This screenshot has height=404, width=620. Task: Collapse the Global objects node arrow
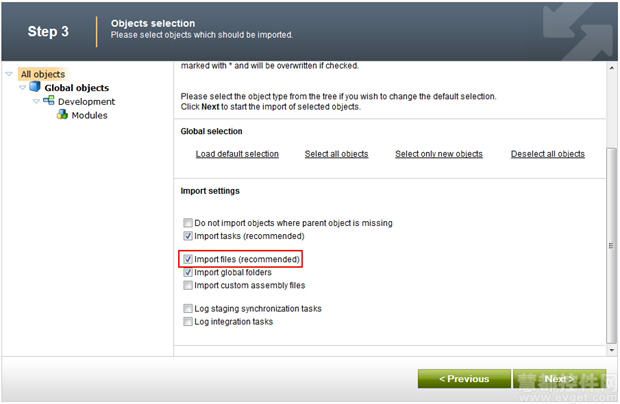click(23, 88)
